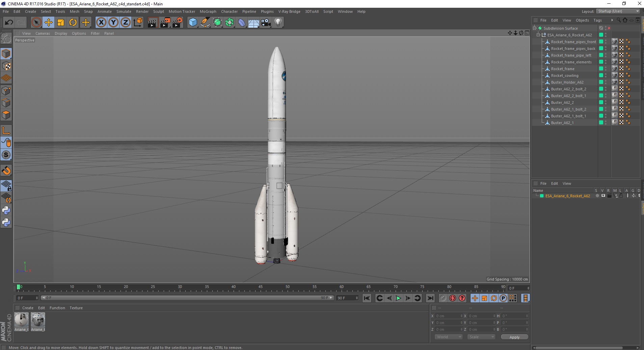Click the X position input field
The image size is (644, 350).
click(x=449, y=316)
